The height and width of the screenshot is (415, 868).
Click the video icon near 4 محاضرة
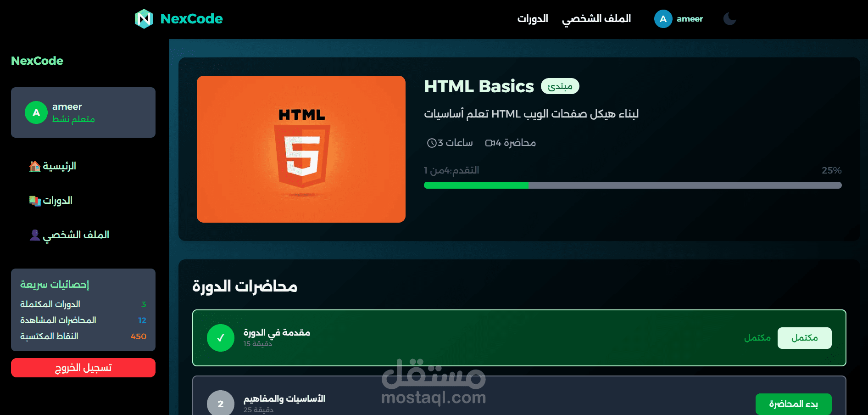pos(490,143)
